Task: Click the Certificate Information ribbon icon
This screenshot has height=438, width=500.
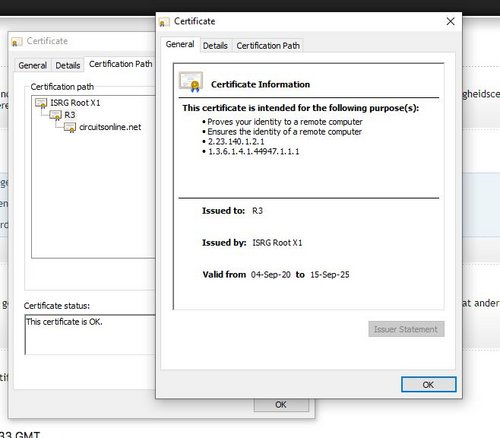Action: [x=191, y=82]
